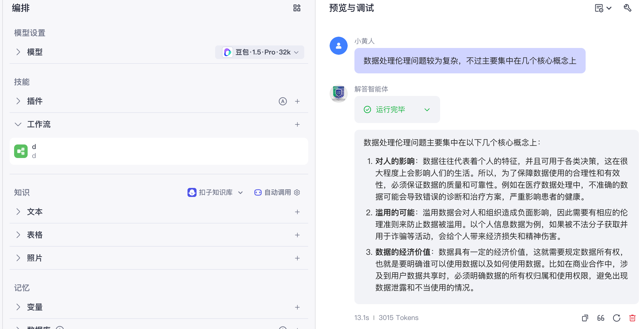Click the 解答智能体 avatar thumbnail
The width and height of the screenshot is (644, 329).
(x=338, y=93)
